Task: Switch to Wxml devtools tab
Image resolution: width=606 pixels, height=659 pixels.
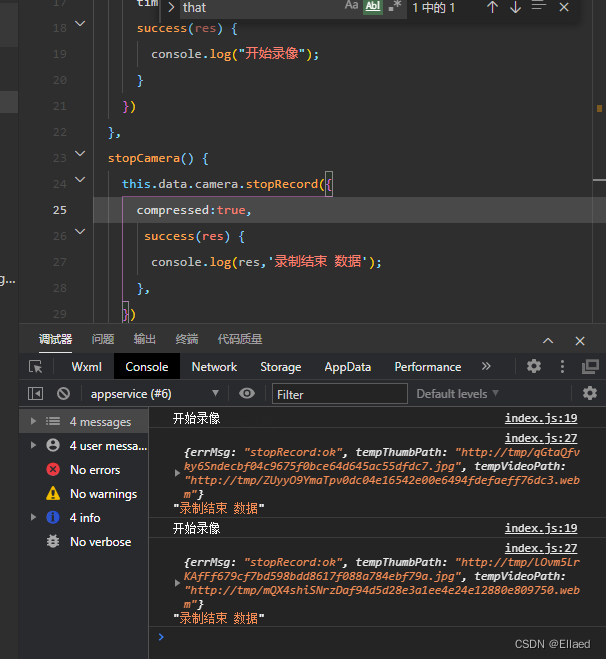Action: coord(87,367)
